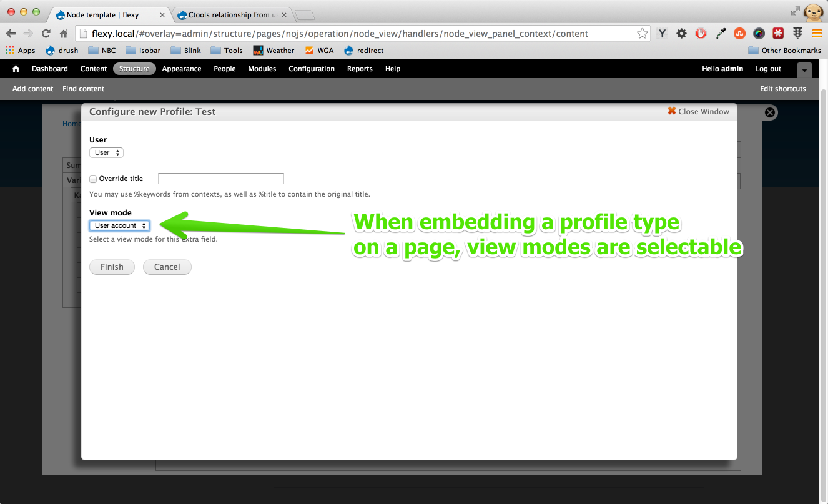
Task: Click the browser back arrow
Action: click(11, 34)
